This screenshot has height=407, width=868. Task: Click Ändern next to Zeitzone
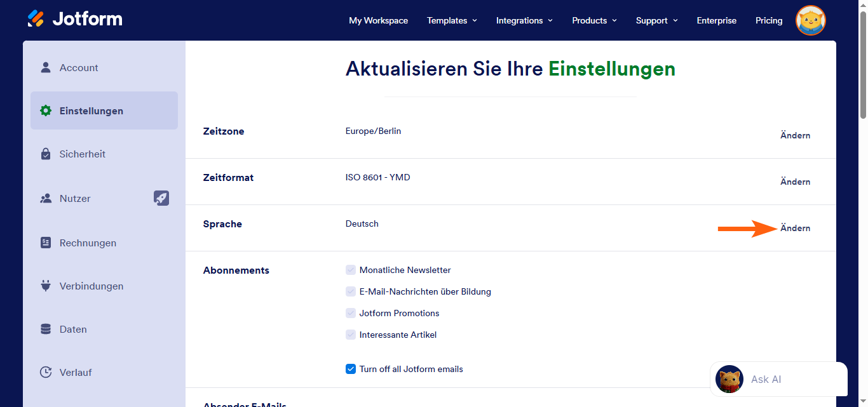point(795,135)
